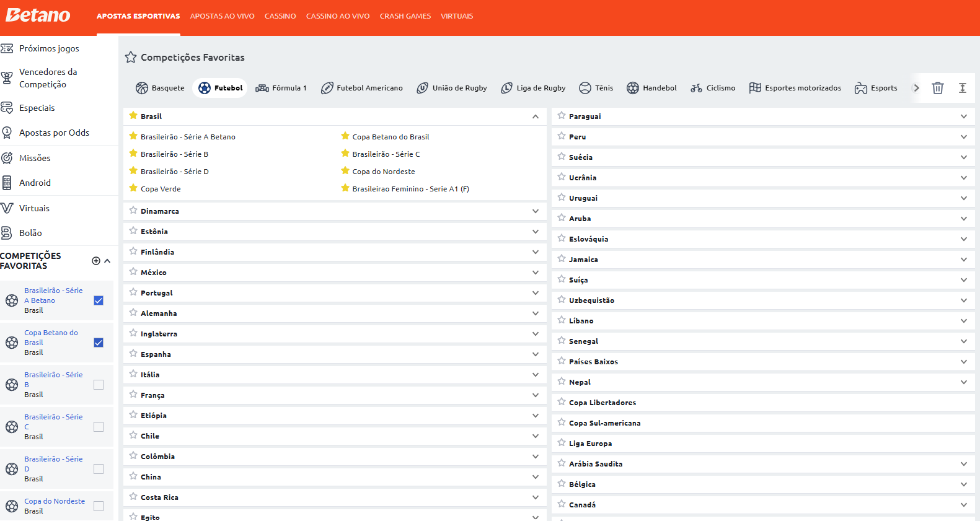Choose the União de Rugby filter

pyautogui.click(x=452, y=88)
